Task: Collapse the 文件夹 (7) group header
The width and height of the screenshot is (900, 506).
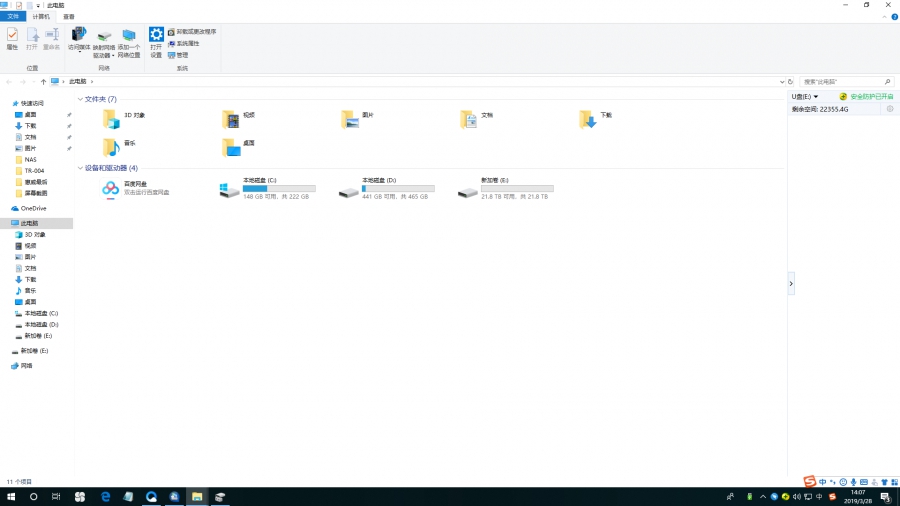Action: pyautogui.click(x=79, y=99)
